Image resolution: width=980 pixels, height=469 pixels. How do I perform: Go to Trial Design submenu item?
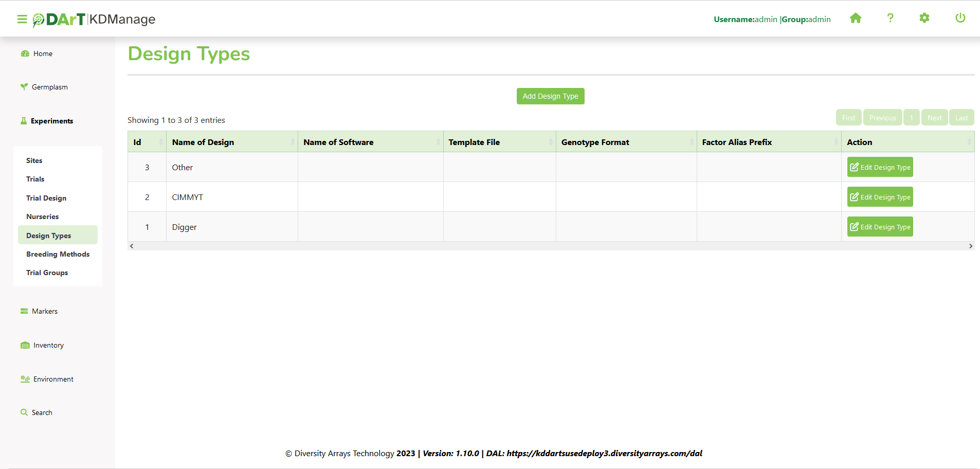click(x=46, y=198)
